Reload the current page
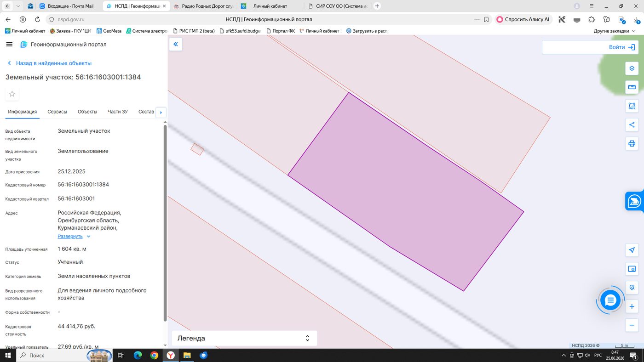 click(x=37, y=20)
